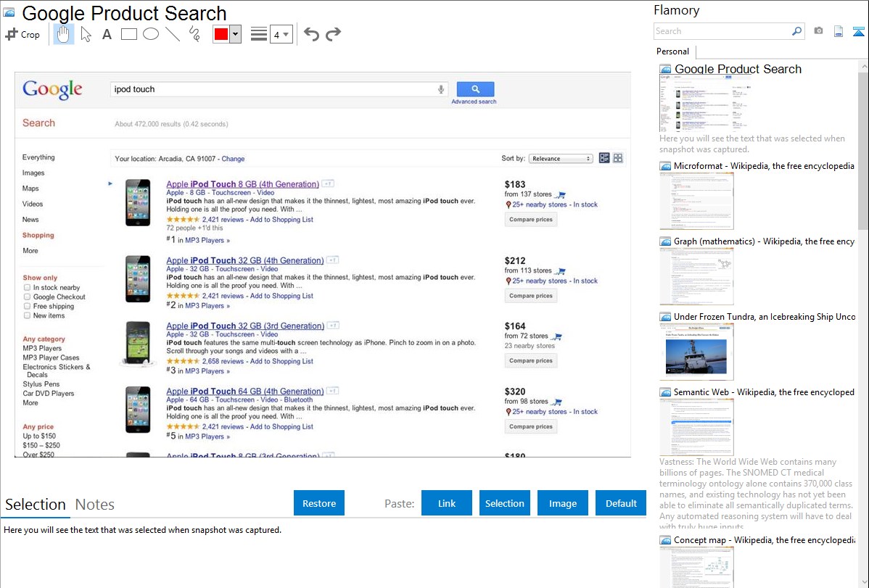The width and height of the screenshot is (869, 588).
Task: Open Apple iPod Touch 8 GB (4th Generation) link
Action: point(243,184)
